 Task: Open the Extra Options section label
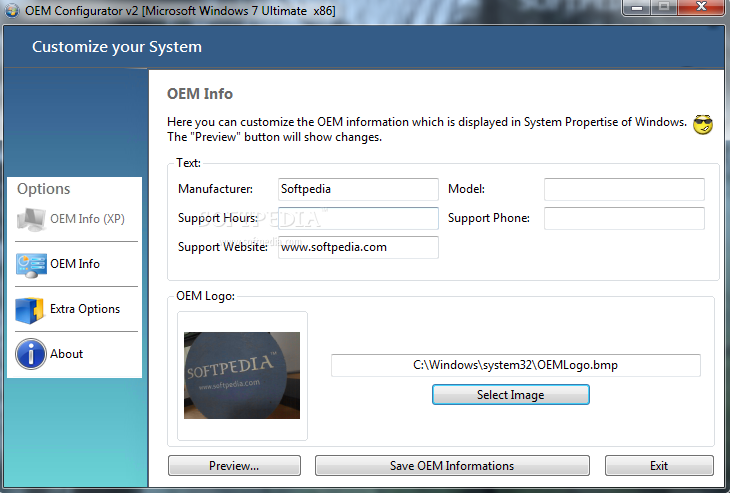[85, 309]
